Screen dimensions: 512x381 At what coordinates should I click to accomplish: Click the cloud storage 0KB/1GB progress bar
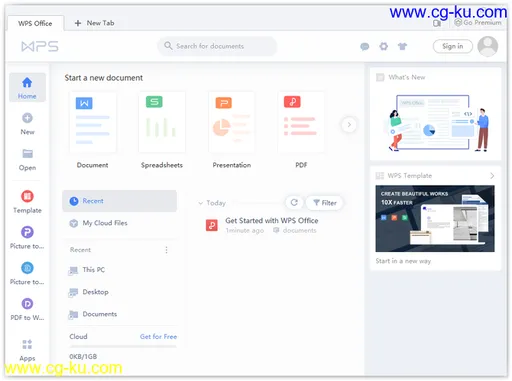pyautogui.click(x=123, y=346)
